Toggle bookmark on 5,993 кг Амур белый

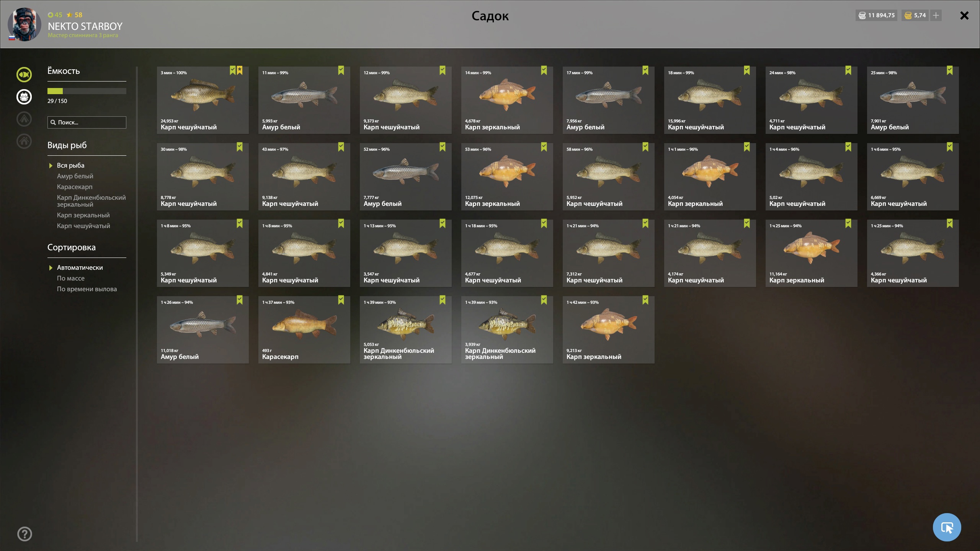pos(341,70)
